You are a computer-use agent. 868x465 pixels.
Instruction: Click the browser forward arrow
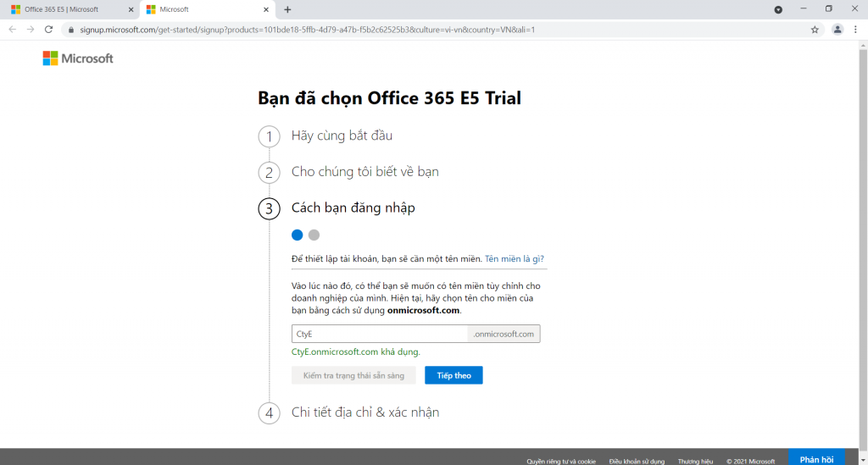click(x=31, y=30)
